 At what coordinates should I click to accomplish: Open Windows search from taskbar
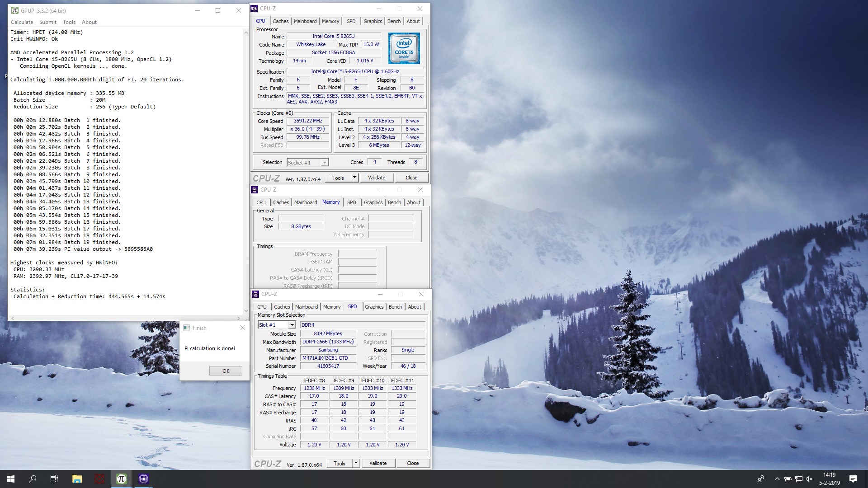pyautogui.click(x=33, y=479)
